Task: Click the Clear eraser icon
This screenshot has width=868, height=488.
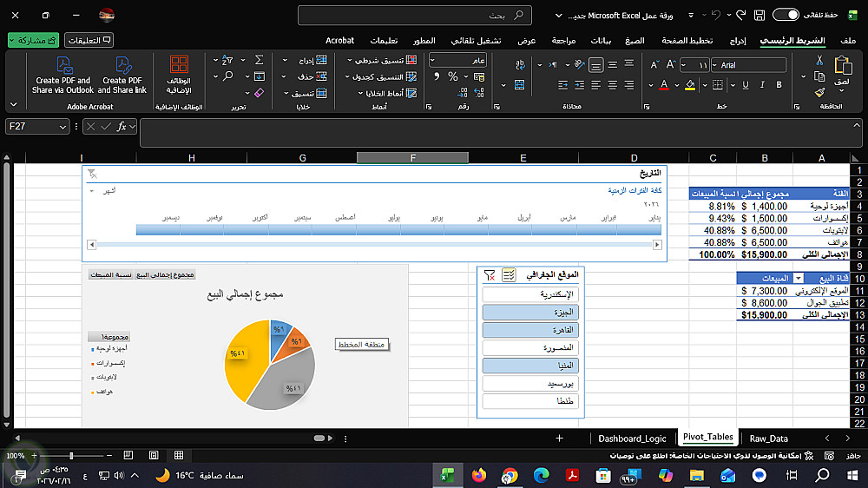Action: coord(259,93)
